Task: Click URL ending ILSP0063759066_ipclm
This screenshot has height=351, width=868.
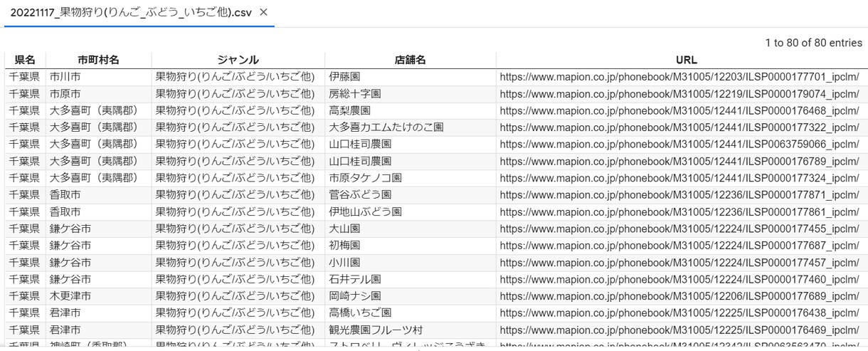Action: [679, 145]
